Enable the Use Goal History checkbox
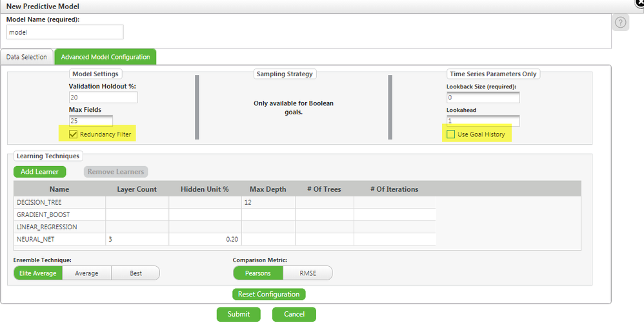Viewport: 644px width, 323px height. pos(450,134)
